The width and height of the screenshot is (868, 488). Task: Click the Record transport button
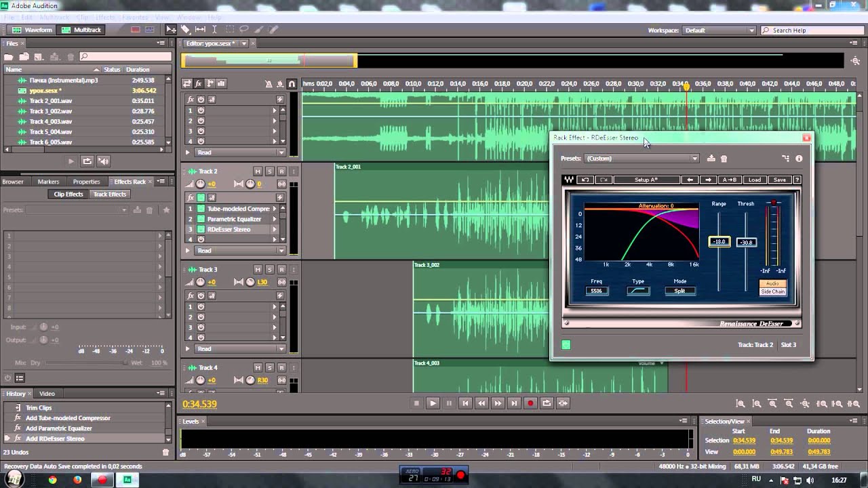[x=530, y=403]
